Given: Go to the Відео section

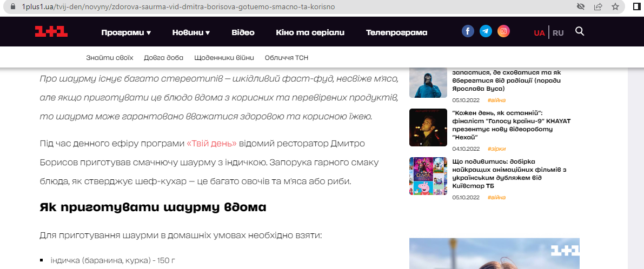Looking at the screenshot, I should [243, 32].
